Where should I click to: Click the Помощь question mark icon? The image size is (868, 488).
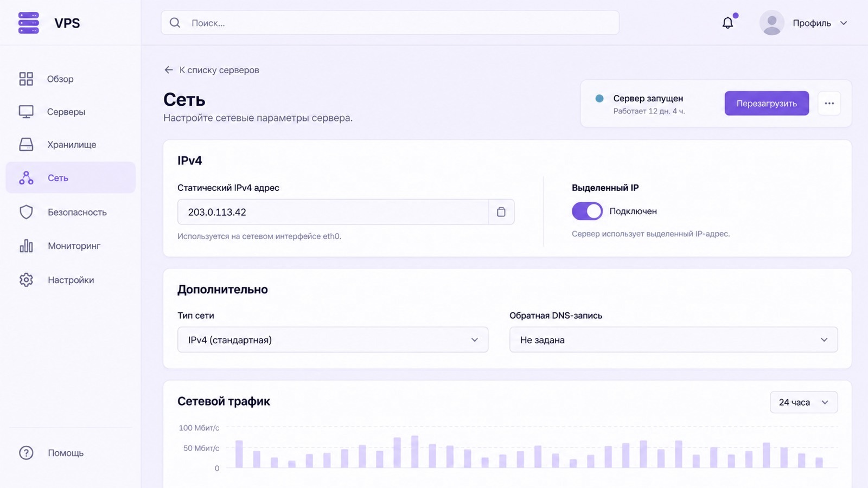(26, 453)
